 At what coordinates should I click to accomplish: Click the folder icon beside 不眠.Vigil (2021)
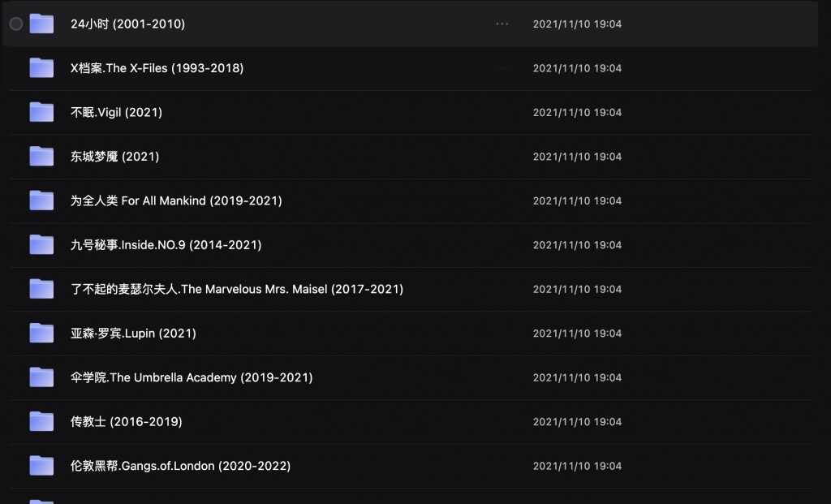[x=41, y=112]
